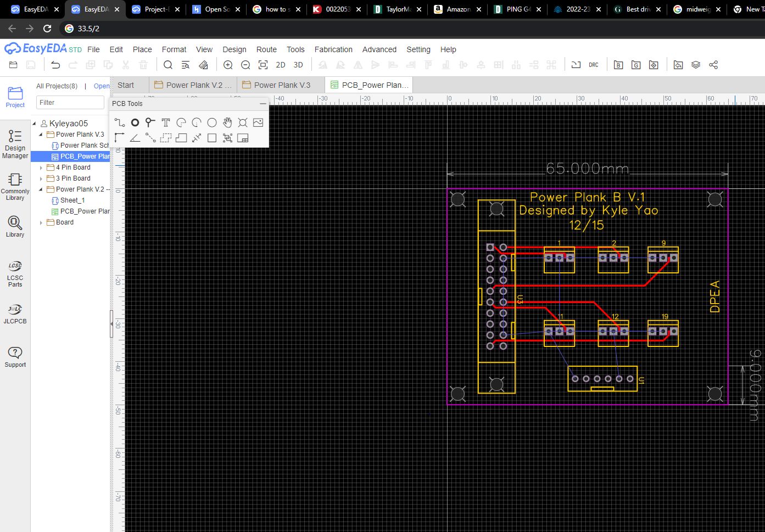Activate the Hand drag canvas tool
This screenshot has height=532, width=765.
pos(227,122)
